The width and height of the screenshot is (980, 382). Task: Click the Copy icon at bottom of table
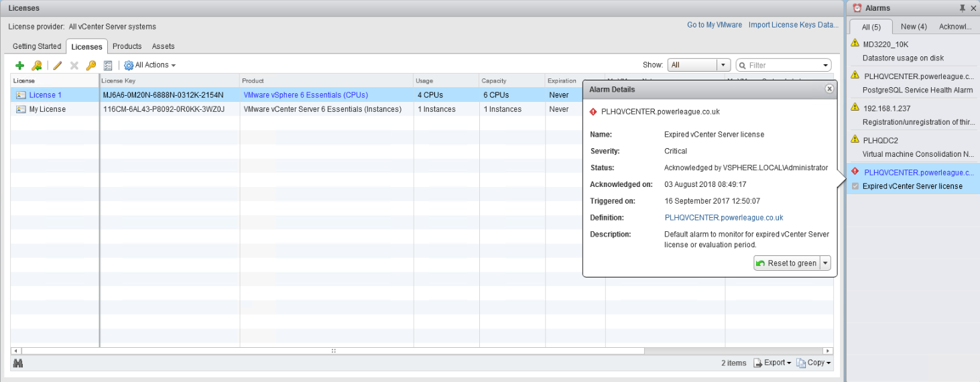pyautogui.click(x=801, y=363)
